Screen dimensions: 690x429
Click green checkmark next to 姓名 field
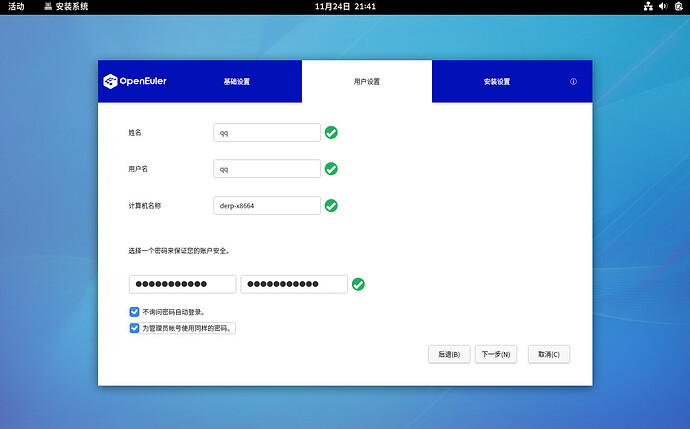click(331, 132)
